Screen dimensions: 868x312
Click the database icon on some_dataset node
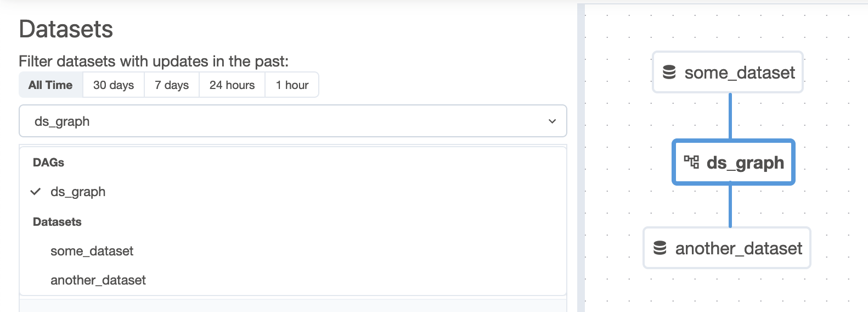click(669, 73)
